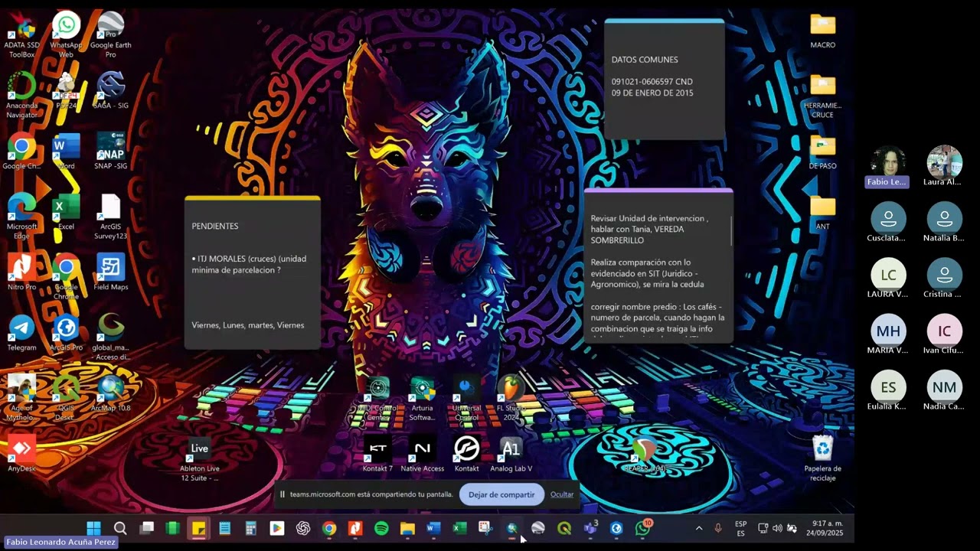The height and width of the screenshot is (551, 980).
Task: Open the Universal Control desktop shortcut
Action: [x=466, y=398]
